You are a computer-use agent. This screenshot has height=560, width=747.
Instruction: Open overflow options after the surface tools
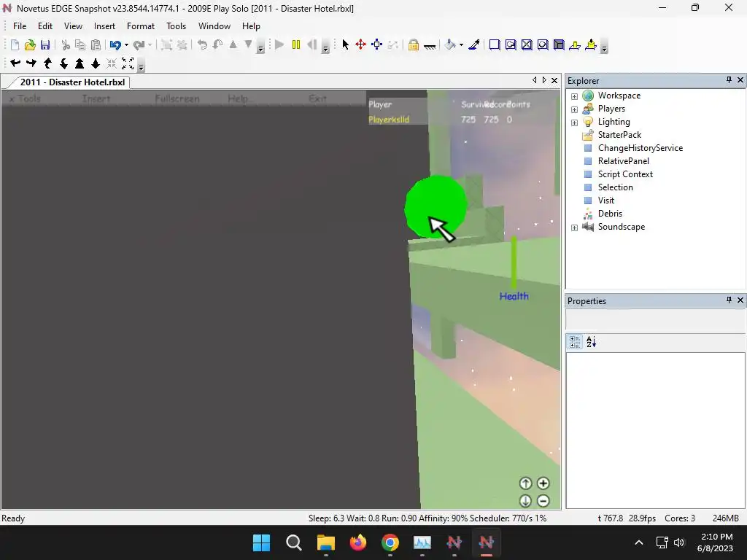coord(604,47)
